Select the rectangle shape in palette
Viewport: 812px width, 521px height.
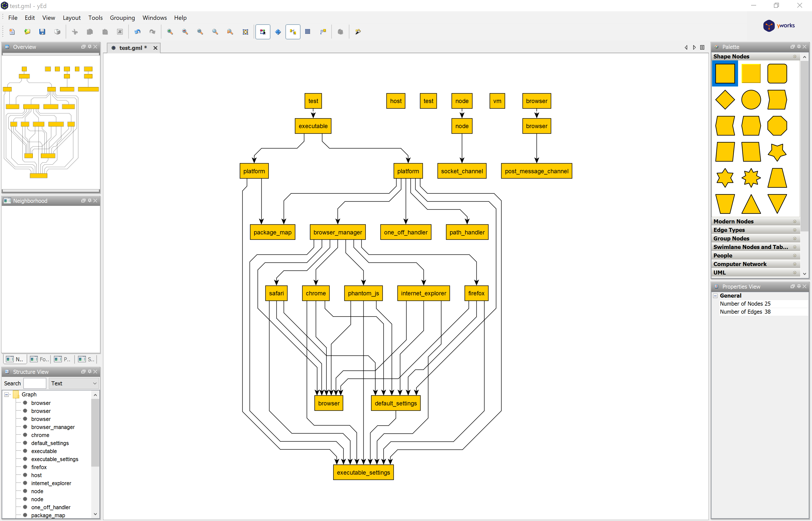pyautogui.click(x=725, y=73)
